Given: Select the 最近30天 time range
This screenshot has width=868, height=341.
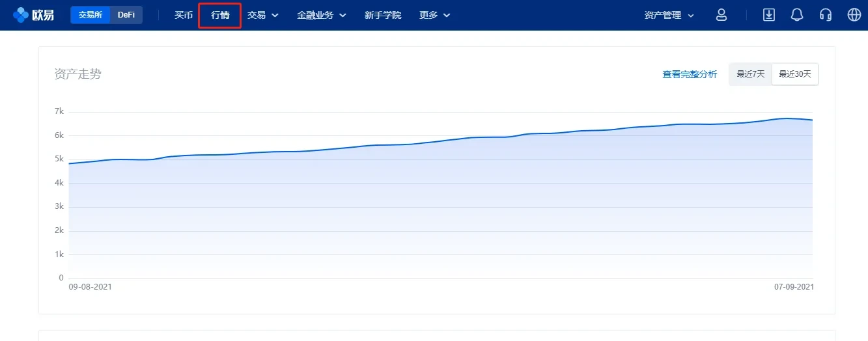Looking at the screenshot, I should pos(794,74).
